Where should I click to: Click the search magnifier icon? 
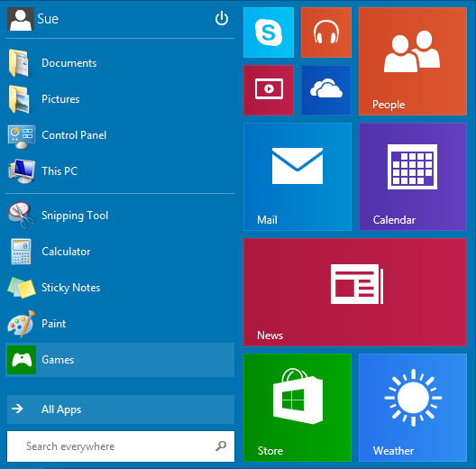coord(221,446)
